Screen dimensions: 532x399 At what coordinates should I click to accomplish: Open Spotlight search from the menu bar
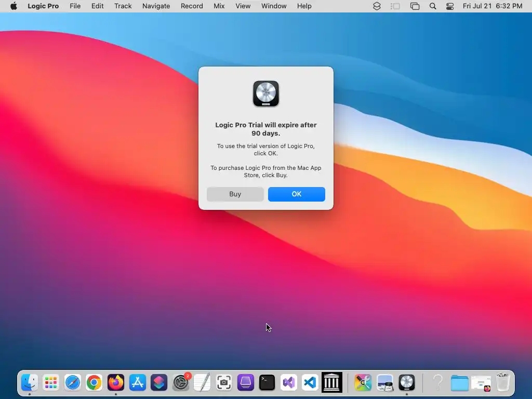click(433, 6)
